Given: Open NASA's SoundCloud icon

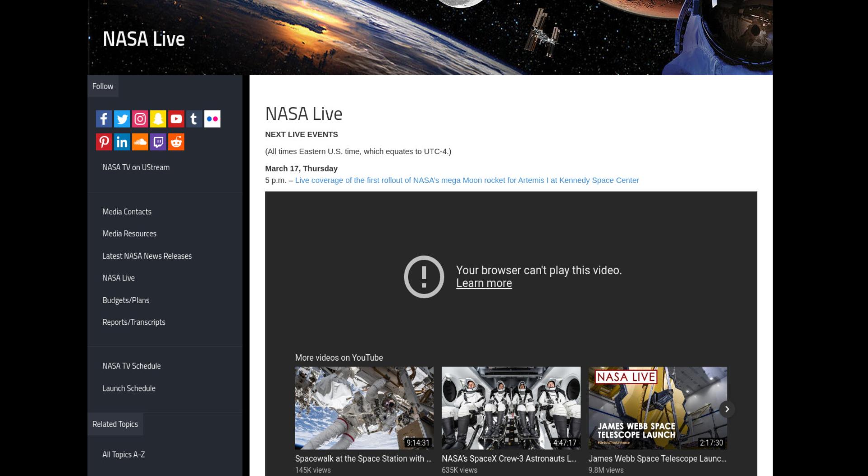Looking at the screenshot, I should 140,142.
